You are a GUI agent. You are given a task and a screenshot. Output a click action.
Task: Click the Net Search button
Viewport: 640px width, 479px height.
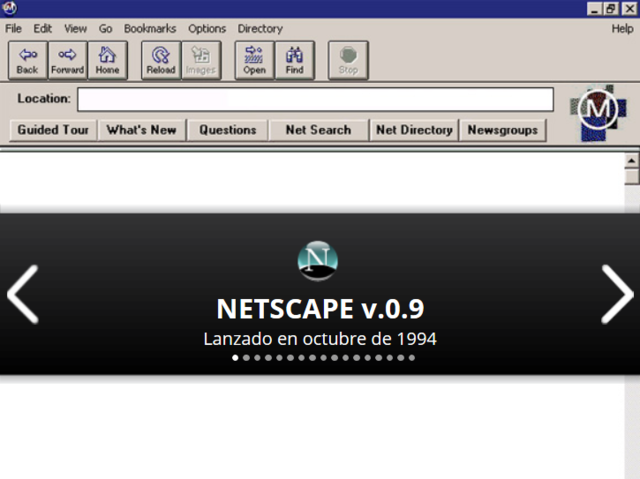[x=318, y=130]
